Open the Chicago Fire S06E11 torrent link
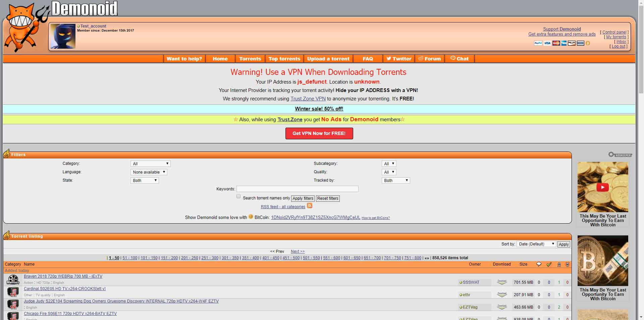This screenshot has width=644, height=320. point(70,314)
